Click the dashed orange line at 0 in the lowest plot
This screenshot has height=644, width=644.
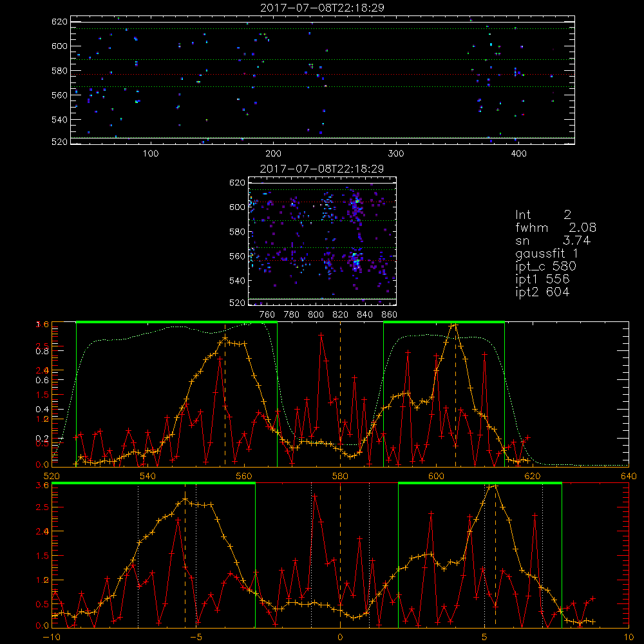(x=340, y=555)
